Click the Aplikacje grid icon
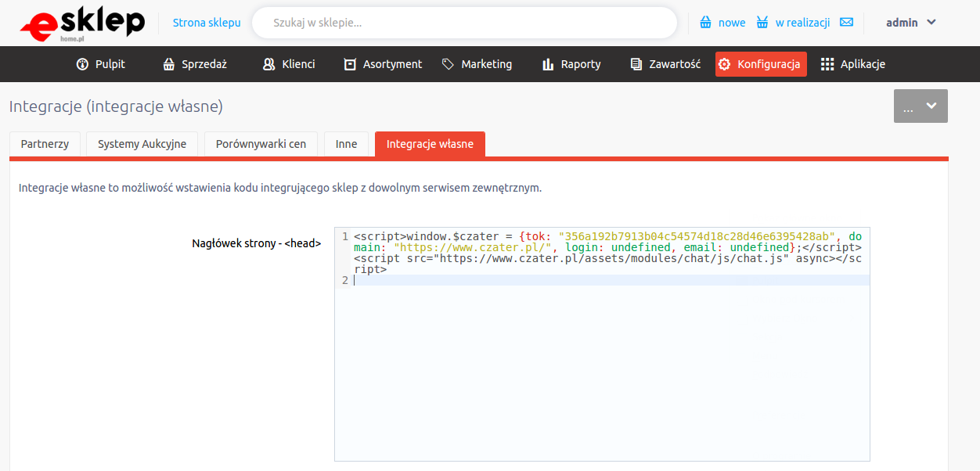The height and width of the screenshot is (471, 980). pos(827,64)
